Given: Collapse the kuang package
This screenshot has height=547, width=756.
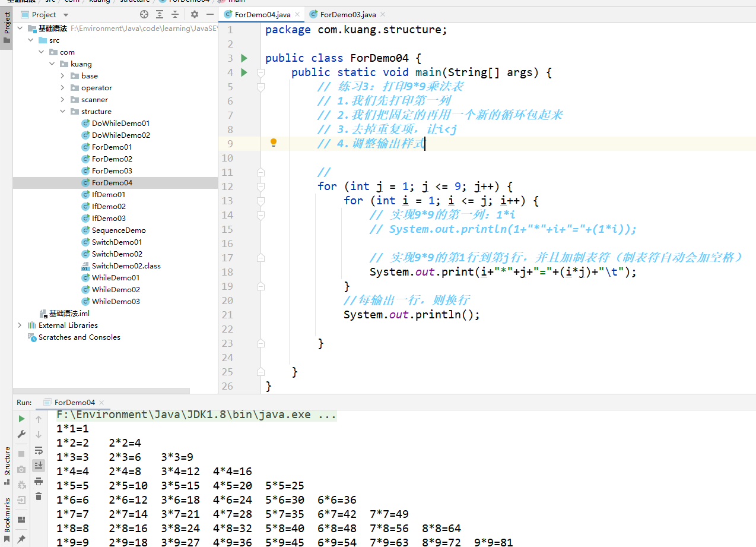Looking at the screenshot, I should click(x=52, y=64).
